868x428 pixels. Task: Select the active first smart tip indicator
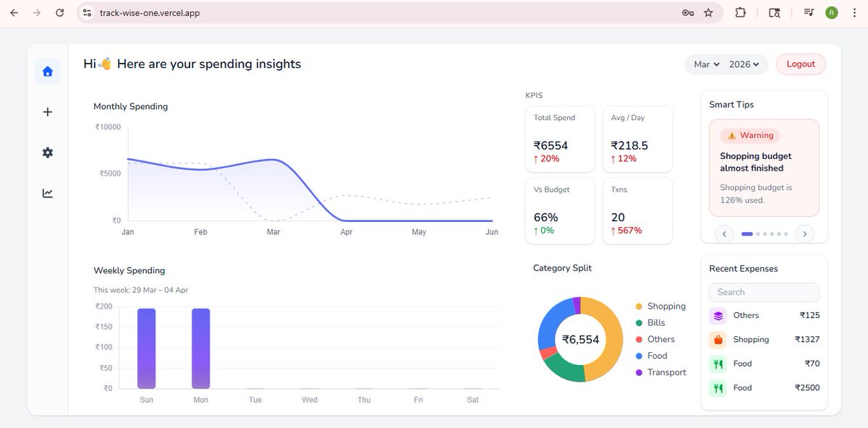tap(747, 234)
